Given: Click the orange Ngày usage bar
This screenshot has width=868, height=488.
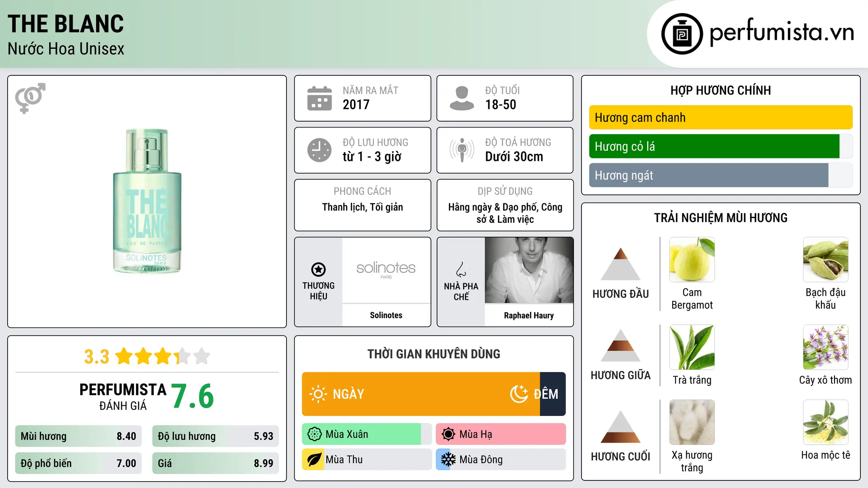Looking at the screenshot, I should (421, 394).
